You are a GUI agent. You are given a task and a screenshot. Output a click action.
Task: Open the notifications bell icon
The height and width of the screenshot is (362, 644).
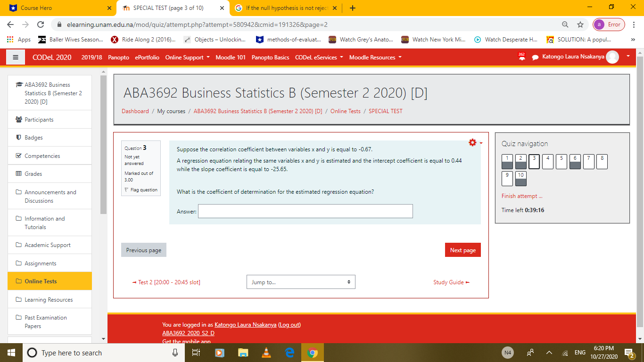521,57
